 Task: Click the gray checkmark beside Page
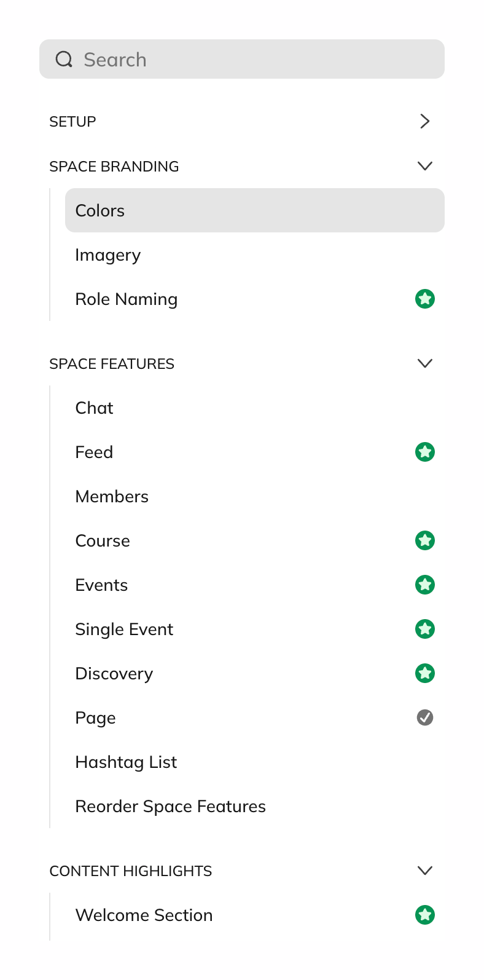tap(425, 717)
